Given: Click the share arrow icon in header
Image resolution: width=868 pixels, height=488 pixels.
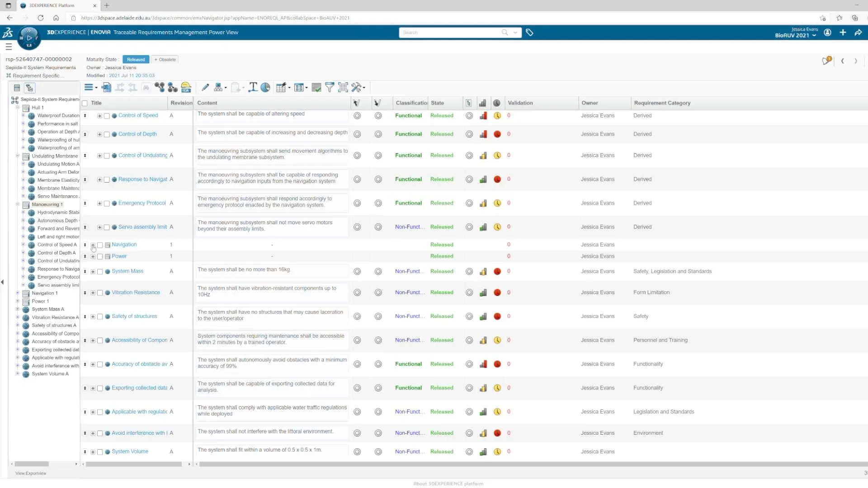Looking at the screenshot, I should coord(858,33).
